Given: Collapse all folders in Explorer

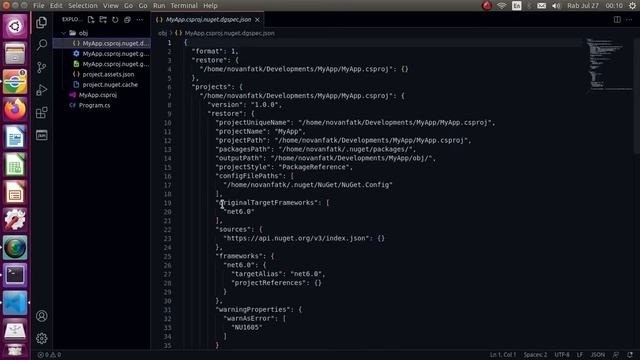Looking at the screenshot, I should tap(127, 20).
